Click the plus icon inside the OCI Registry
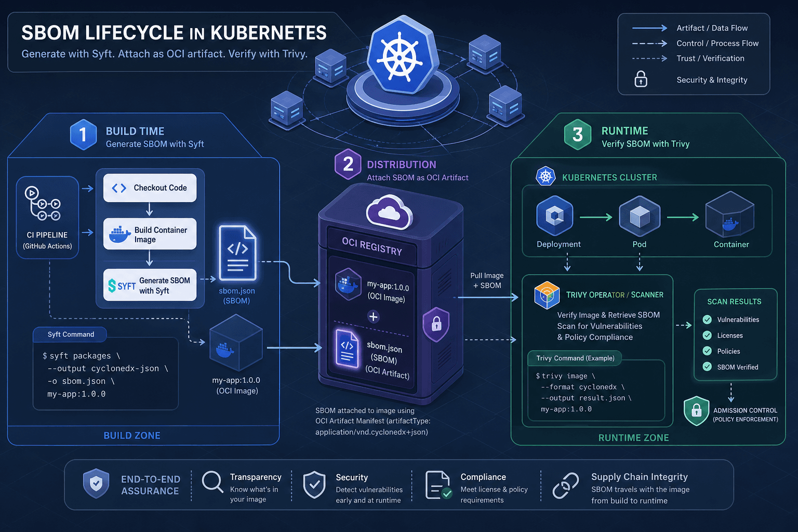 point(373,316)
